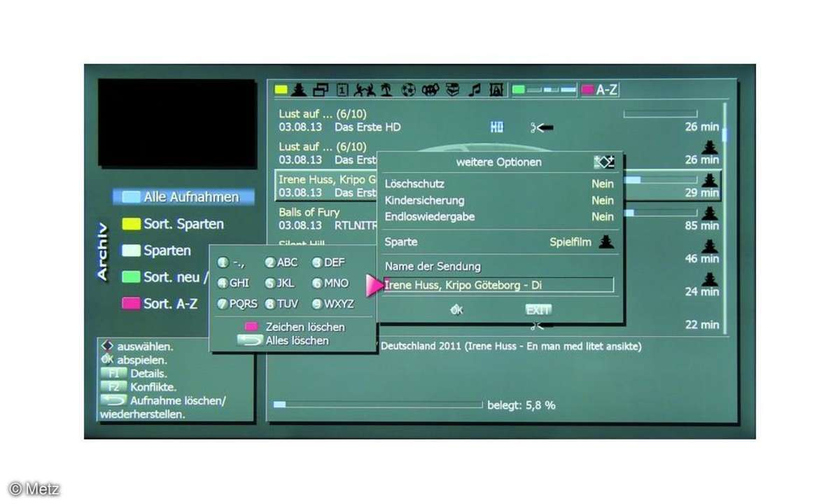Click the HD badge on Lust auf recording
840x504 pixels.
point(496,127)
